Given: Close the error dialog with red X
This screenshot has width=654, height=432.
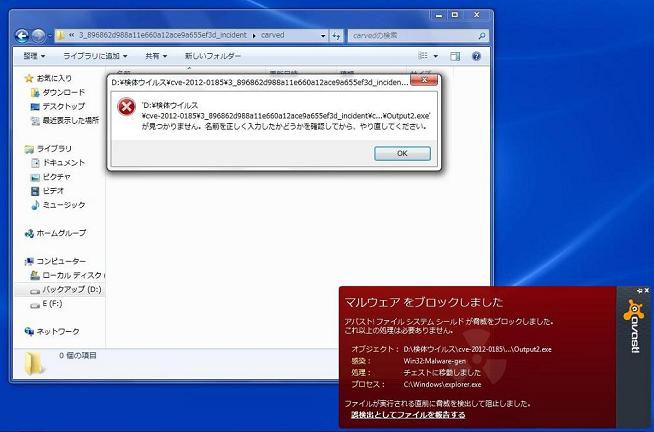Looking at the screenshot, I should 424,80.
